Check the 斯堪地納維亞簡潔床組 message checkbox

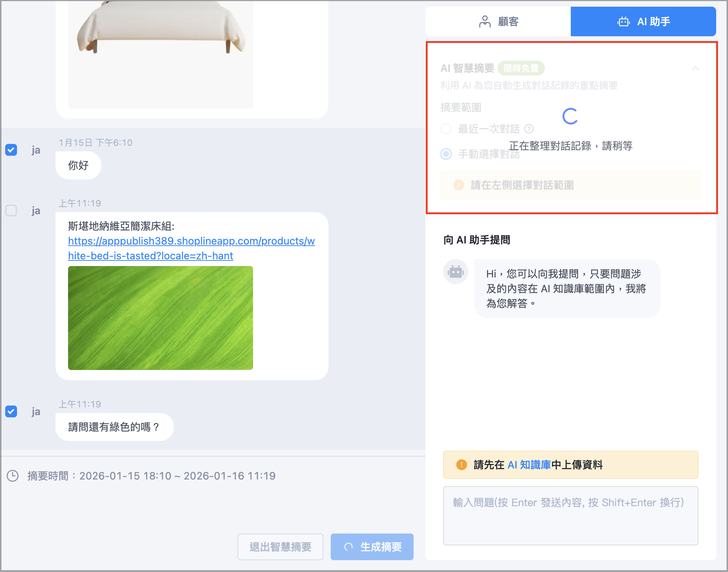pyautogui.click(x=11, y=211)
